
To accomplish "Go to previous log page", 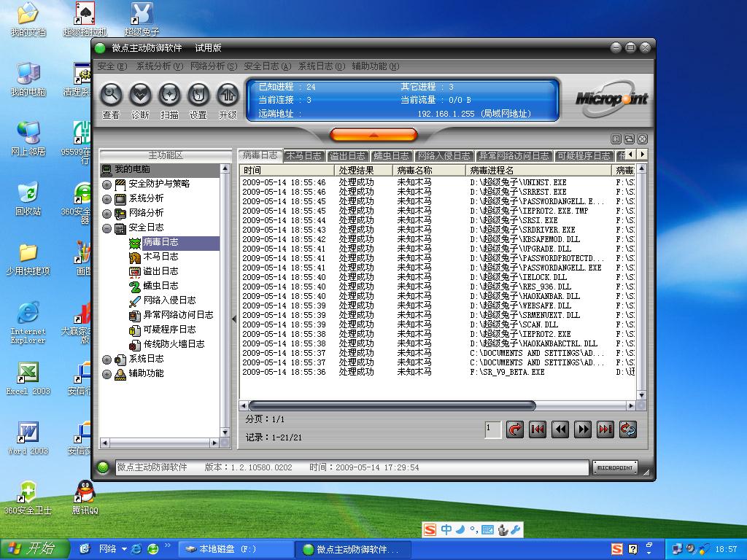I will pos(560,429).
